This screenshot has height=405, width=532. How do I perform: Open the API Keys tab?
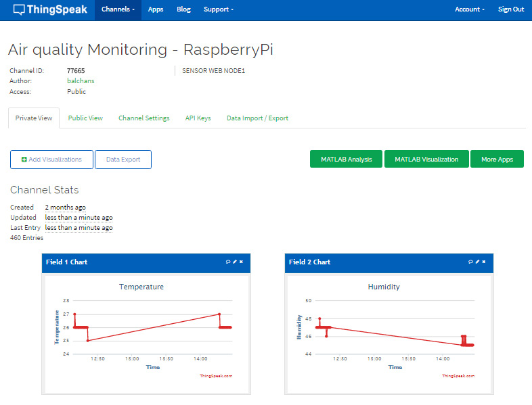tap(198, 118)
